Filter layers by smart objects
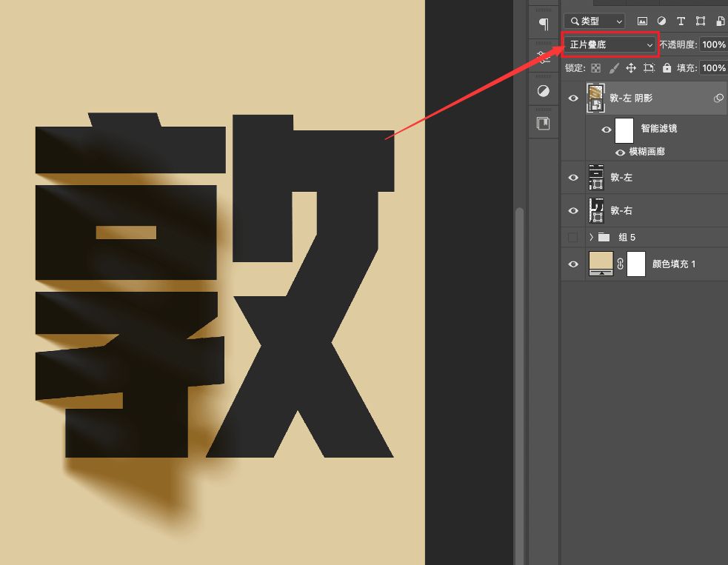 point(720,21)
